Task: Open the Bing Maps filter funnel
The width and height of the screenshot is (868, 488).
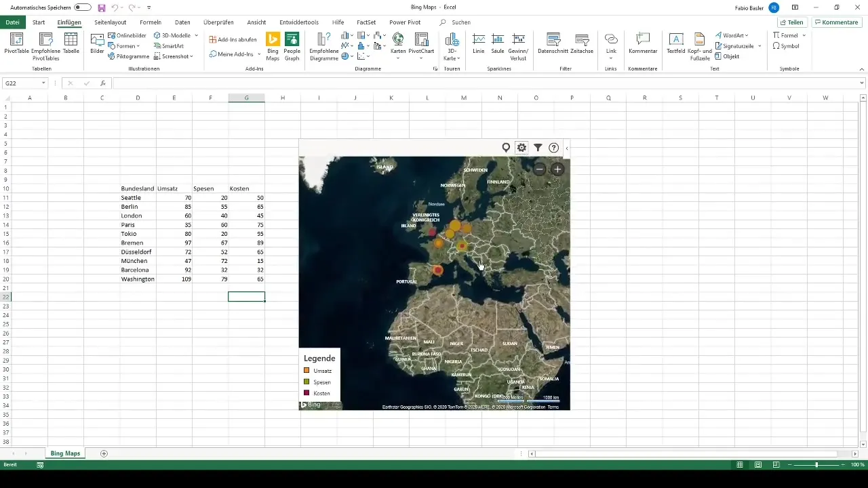Action: [x=538, y=148]
